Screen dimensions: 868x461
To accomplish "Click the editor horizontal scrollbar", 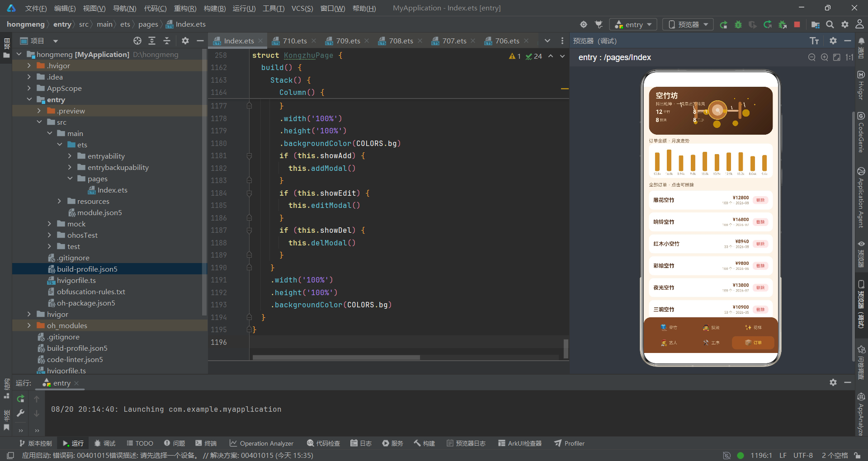I will tap(336, 358).
